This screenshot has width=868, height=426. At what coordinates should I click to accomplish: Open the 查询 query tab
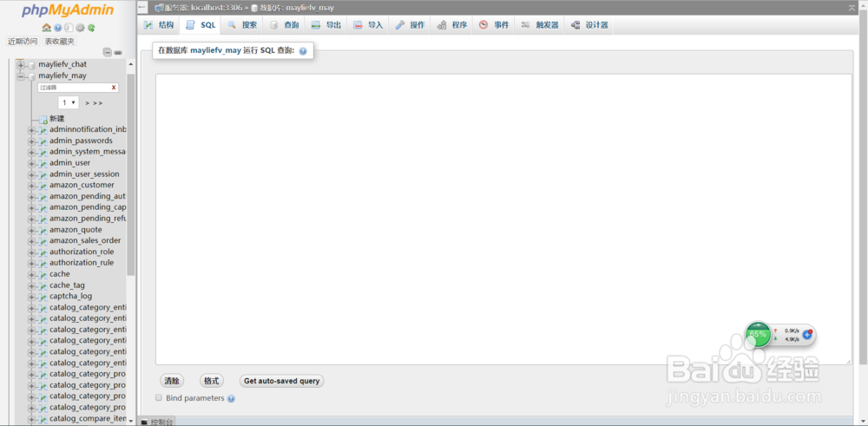point(285,25)
